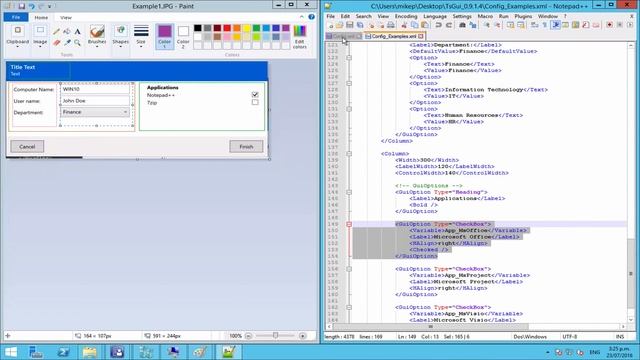This screenshot has height=360, width=640.
Task: Open Paint Help via the question mark icon
Action: [x=311, y=17]
